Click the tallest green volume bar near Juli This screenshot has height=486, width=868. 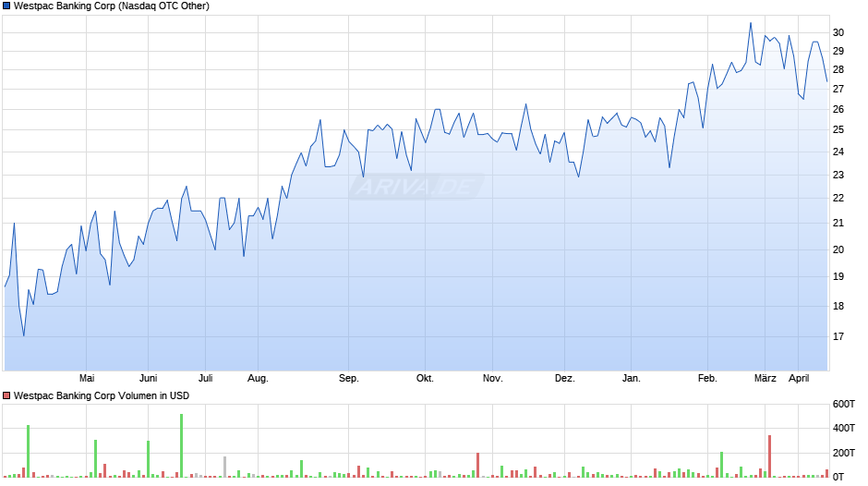coord(181,445)
